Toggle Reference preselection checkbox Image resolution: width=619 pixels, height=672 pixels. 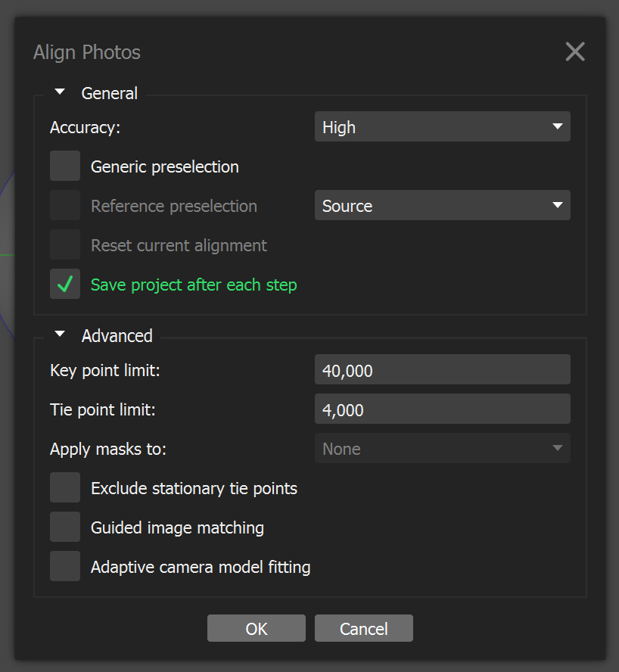click(65, 205)
